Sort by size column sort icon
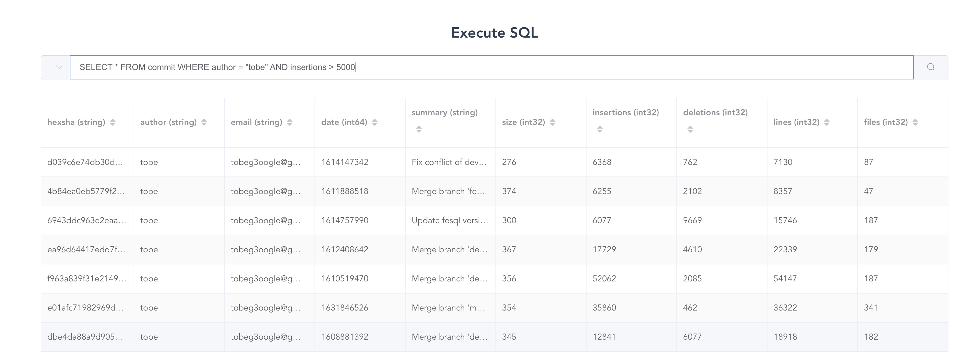The width and height of the screenshot is (980, 356). click(553, 122)
